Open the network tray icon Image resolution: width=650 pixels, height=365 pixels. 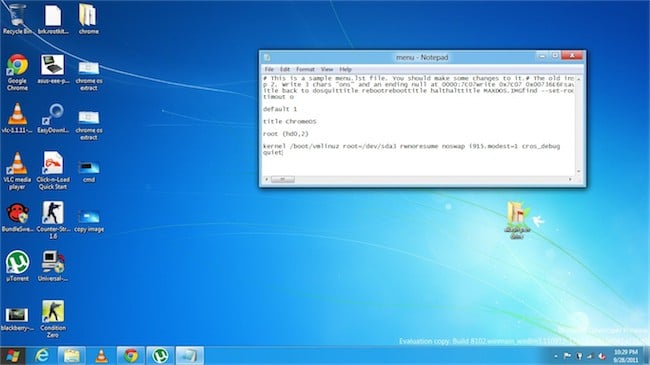pyautogui.click(x=590, y=356)
